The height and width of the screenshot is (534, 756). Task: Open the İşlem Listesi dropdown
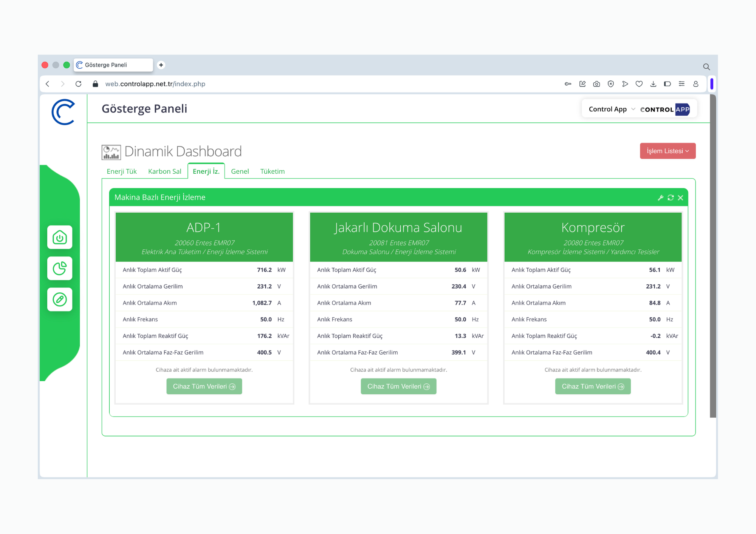(668, 151)
